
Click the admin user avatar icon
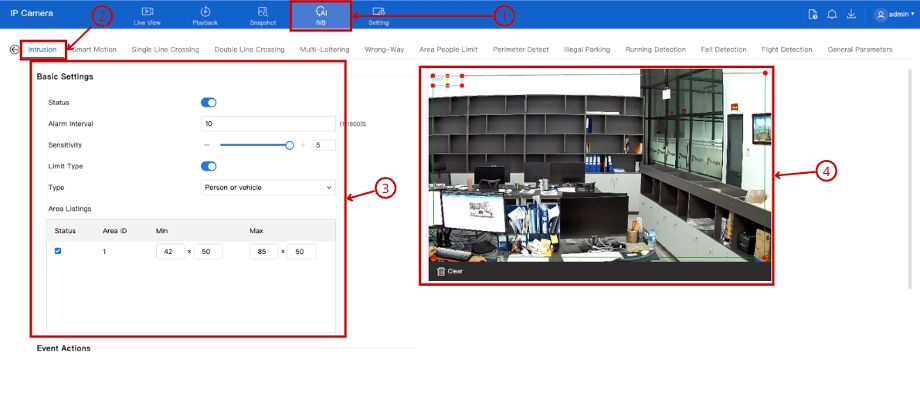pos(880,15)
